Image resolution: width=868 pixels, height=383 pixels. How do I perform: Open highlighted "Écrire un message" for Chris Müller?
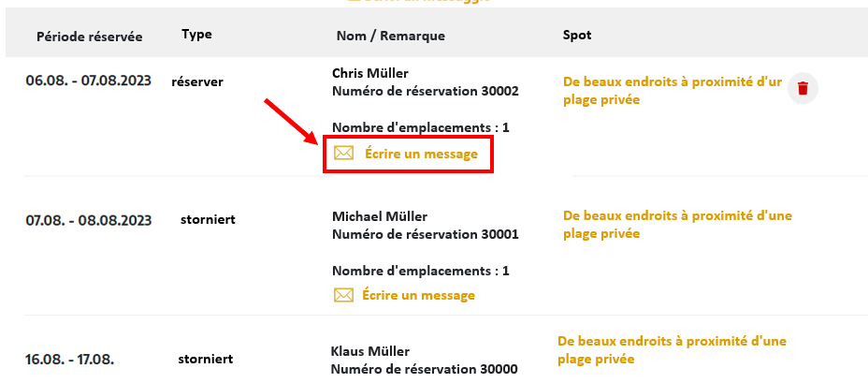421,154
